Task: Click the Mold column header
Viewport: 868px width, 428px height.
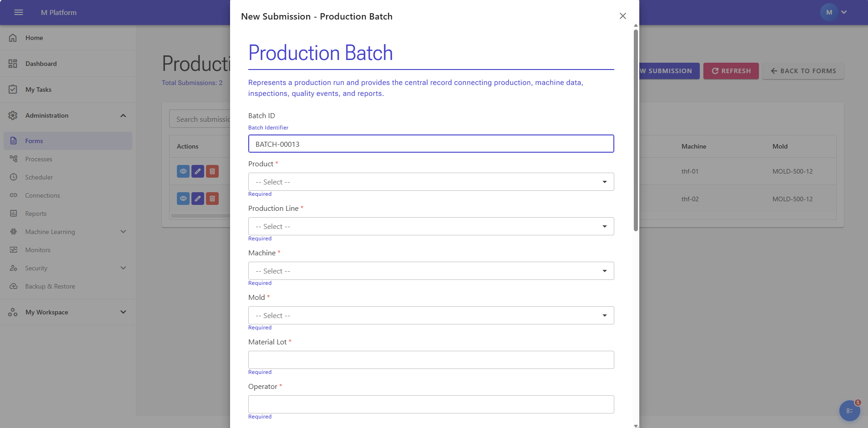Action: click(x=780, y=146)
